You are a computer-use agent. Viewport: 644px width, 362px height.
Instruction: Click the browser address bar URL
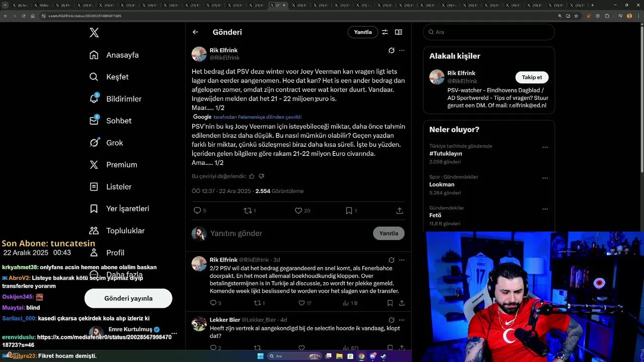point(85,16)
